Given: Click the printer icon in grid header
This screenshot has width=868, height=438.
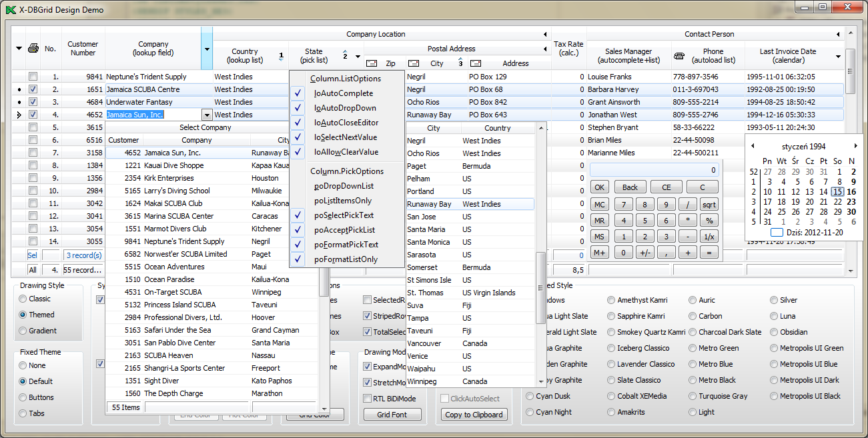Looking at the screenshot, I should pyautogui.click(x=33, y=49).
